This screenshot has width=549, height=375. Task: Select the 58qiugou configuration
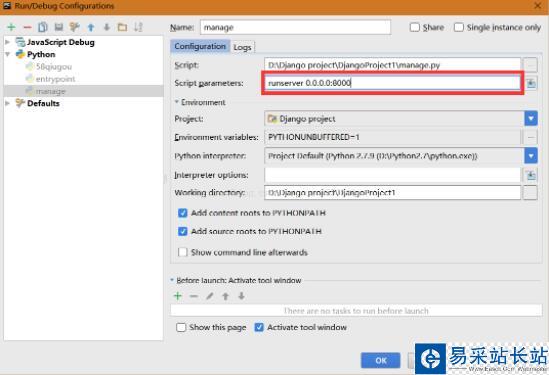pos(54,67)
